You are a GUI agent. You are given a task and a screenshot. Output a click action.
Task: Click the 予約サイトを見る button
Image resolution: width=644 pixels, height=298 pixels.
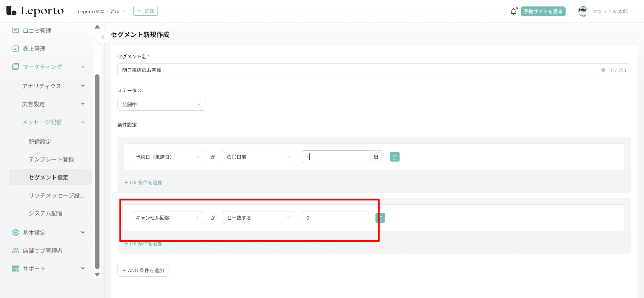[x=543, y=12]
